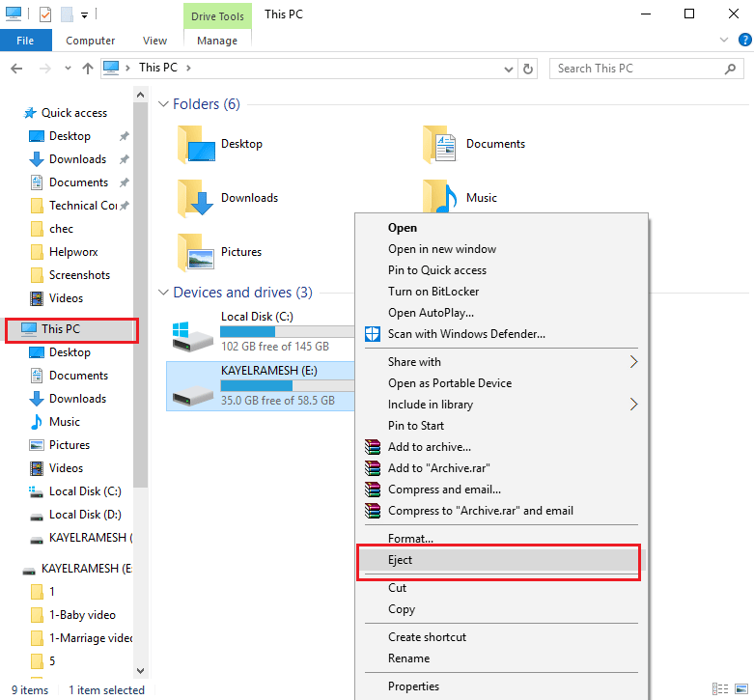Open the address bar history dropdown
Viewport: 754px width, 700px height.
pos(508,70)
